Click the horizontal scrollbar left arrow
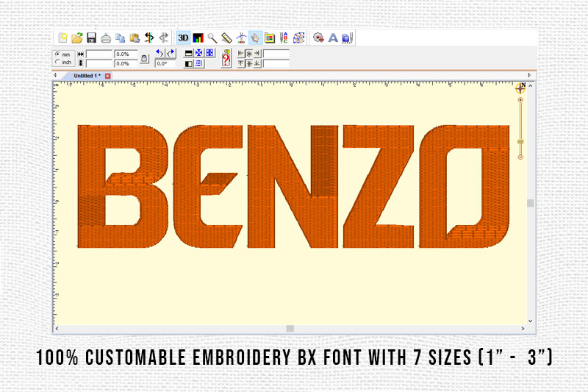 57,329
